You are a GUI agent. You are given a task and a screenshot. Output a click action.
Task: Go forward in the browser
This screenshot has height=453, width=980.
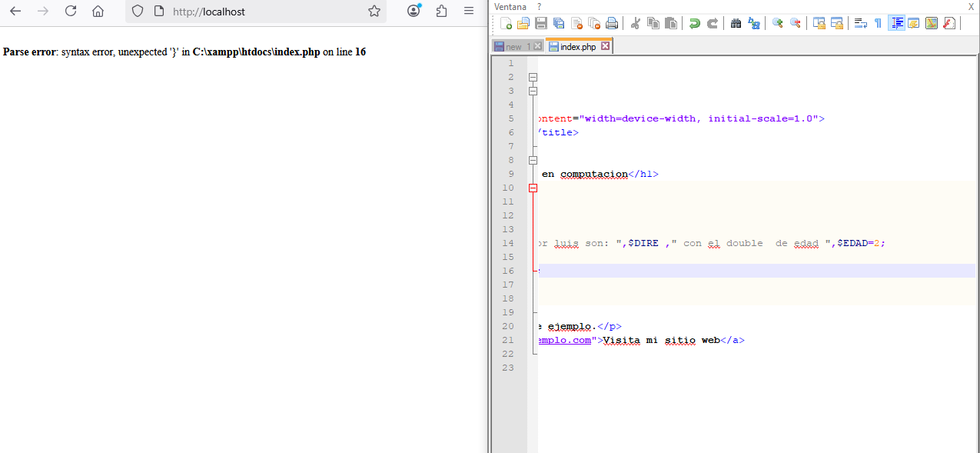pyautogui.click(x=43, y=11)
